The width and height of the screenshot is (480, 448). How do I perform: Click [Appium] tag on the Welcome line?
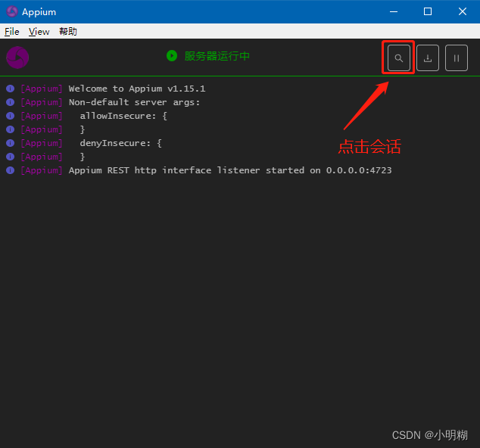coord(42,89)
